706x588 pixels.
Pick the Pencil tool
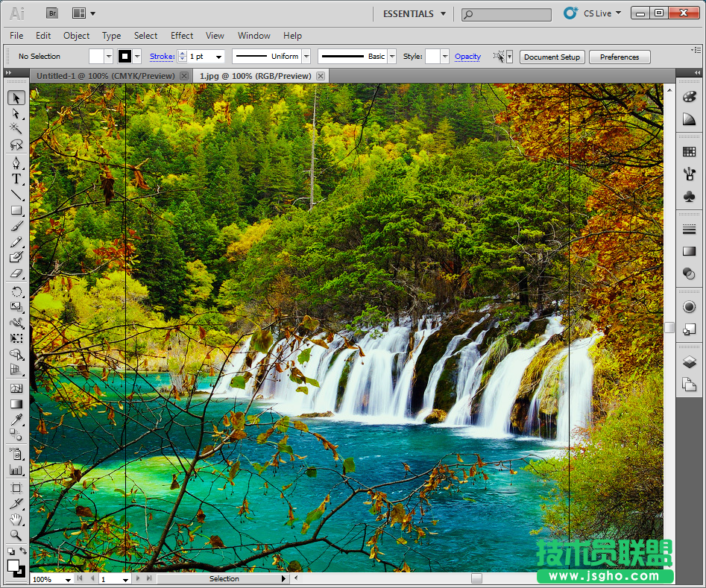tap(16, 241)
